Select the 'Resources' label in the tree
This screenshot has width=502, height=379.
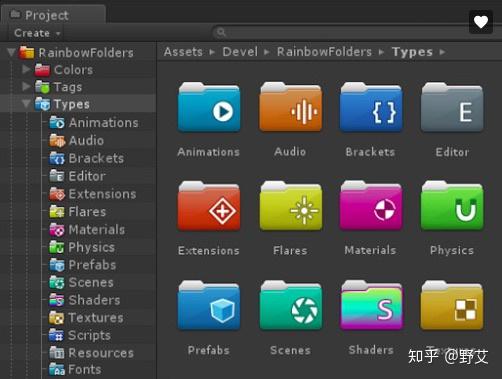[101, 353]
